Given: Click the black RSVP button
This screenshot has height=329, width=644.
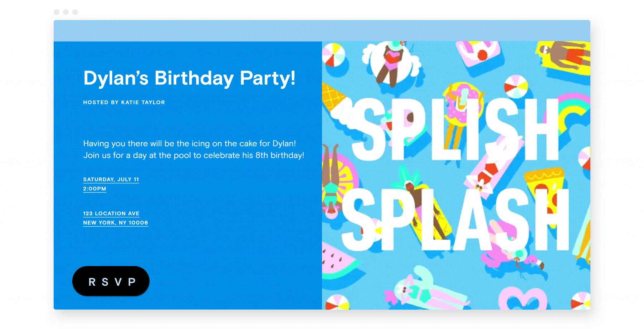Looking at the screenshot, I should [x=111, y=281].
